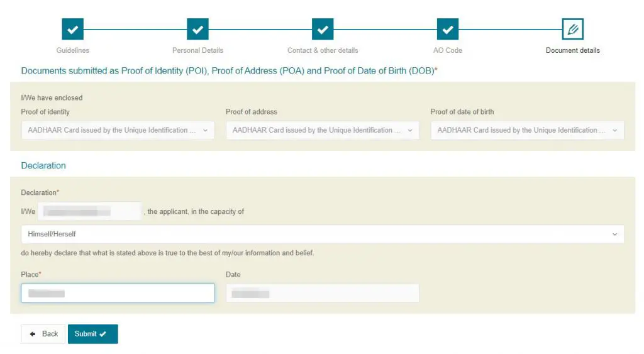Click the Back button
This screenshot has height=354, width=644.
pos(43,334)
